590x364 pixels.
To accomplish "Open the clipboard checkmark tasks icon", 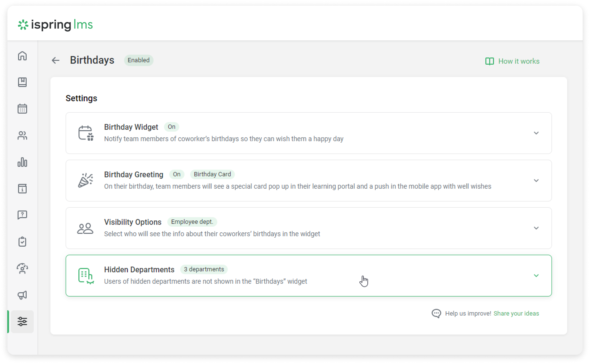I will point(22,241).
